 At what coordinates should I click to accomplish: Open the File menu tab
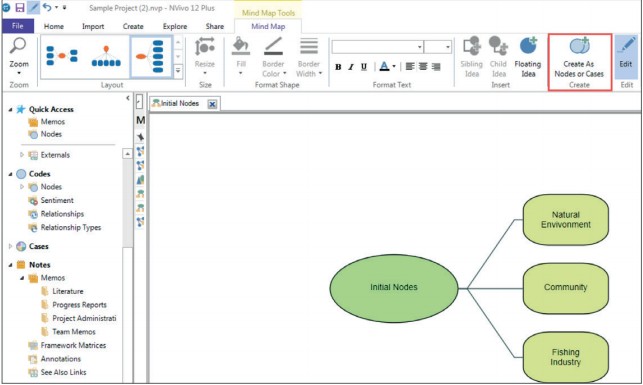pos(18,26)
